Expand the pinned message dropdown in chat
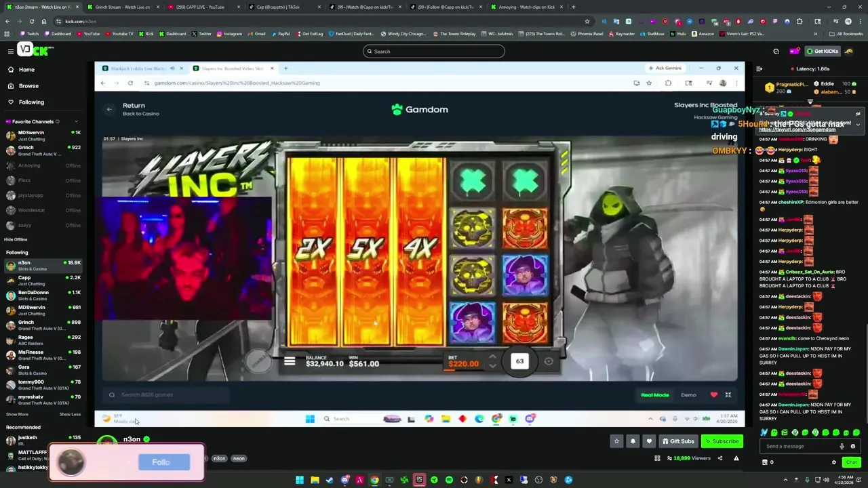The height and width of the screenshot is (488, 868). (x=858, y=125)
